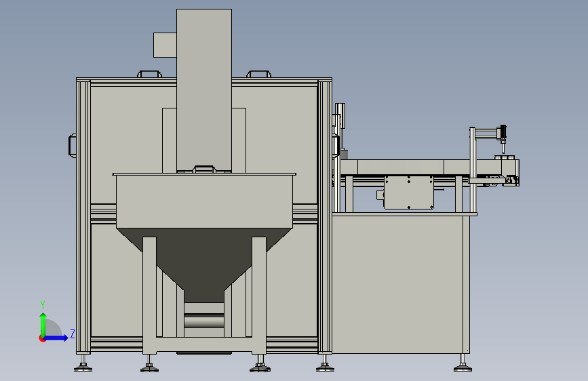Screen dimensions: 588x381
Task: Select the left lifting handle on enclosure top
Action: point(150,74)
